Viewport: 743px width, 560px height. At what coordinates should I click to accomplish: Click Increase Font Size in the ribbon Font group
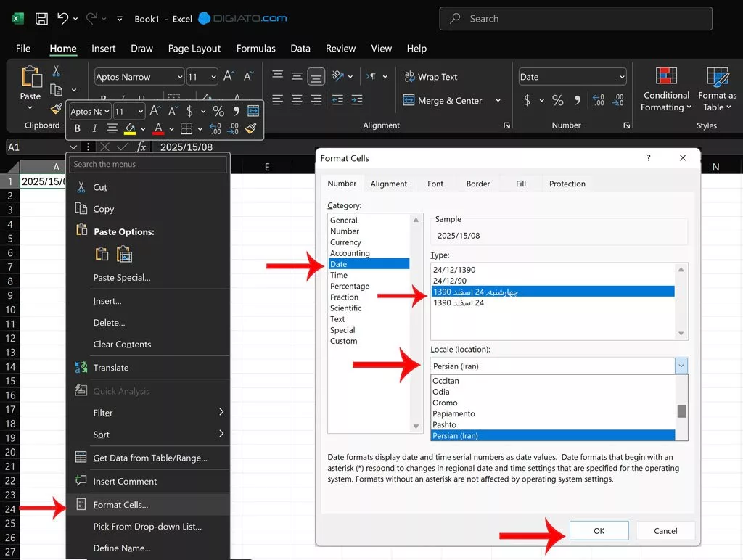[229, 76]
